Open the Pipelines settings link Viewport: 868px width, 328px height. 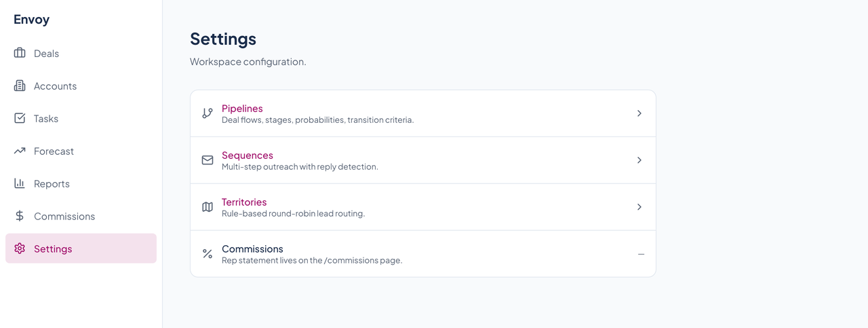coord(242,109)
